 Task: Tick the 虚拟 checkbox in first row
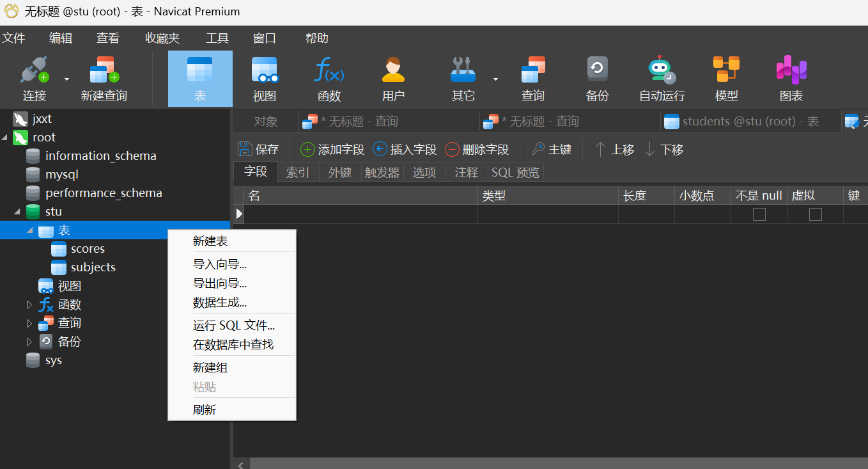coord(816,214)
